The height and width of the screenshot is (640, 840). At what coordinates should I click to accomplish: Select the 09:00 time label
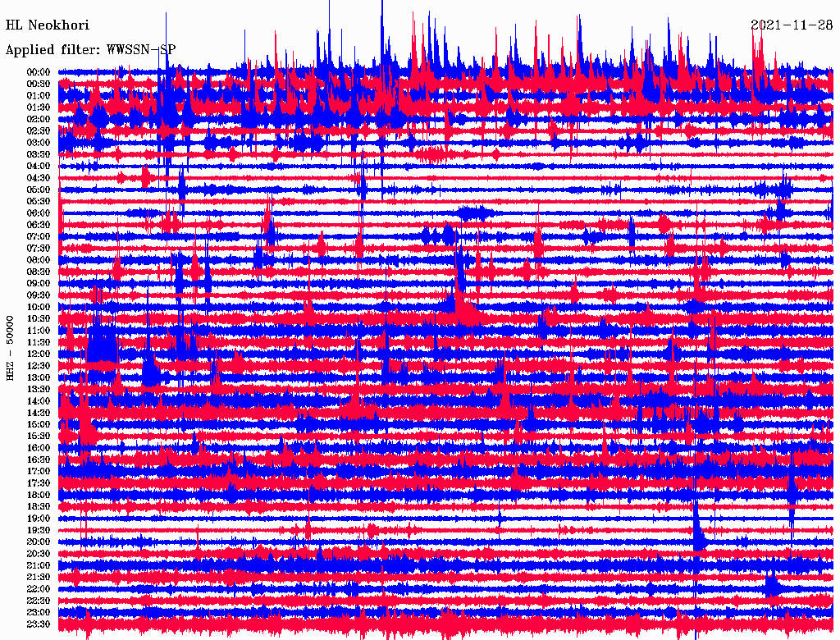coord(39,284)
